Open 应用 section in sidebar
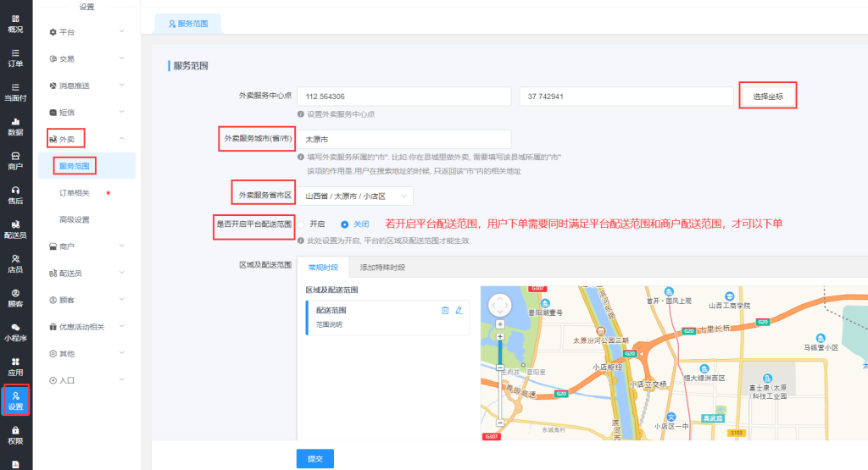The height and width of the screenshot is (470, 868). point(15,366)
